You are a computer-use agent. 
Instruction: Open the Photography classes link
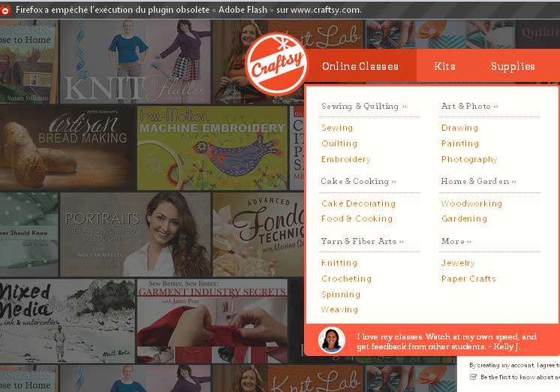[469, 159]
